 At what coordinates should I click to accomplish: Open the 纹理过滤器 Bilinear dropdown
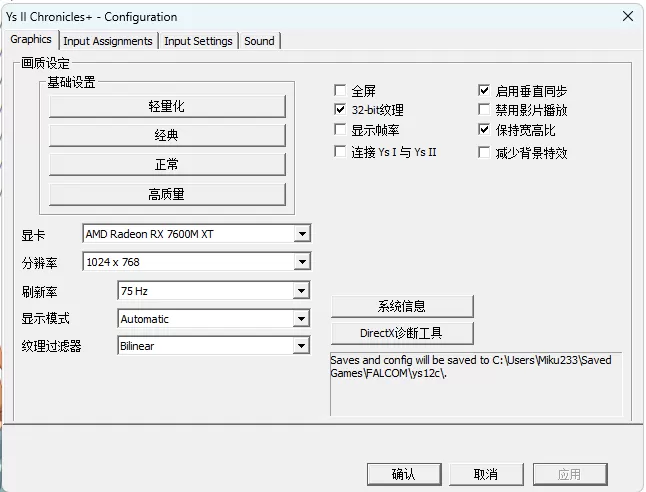pos(301,346)
